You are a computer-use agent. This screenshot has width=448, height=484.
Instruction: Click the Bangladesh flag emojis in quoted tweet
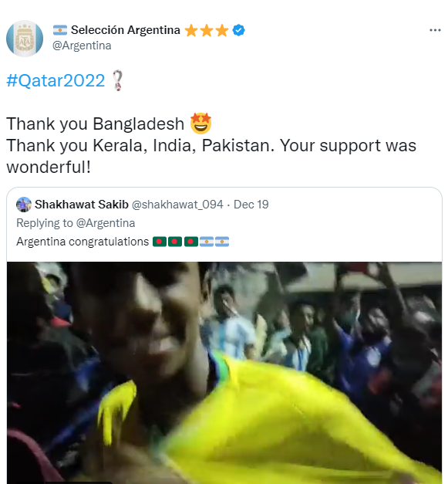pyautogui.click(x=175, y=242)
